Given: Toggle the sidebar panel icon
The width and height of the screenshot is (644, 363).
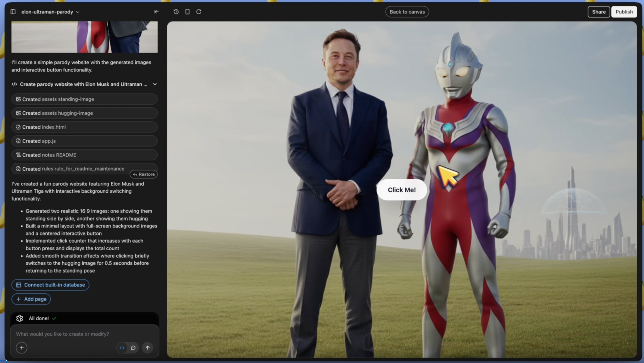Looking at the screenshot, I should 13,12.
